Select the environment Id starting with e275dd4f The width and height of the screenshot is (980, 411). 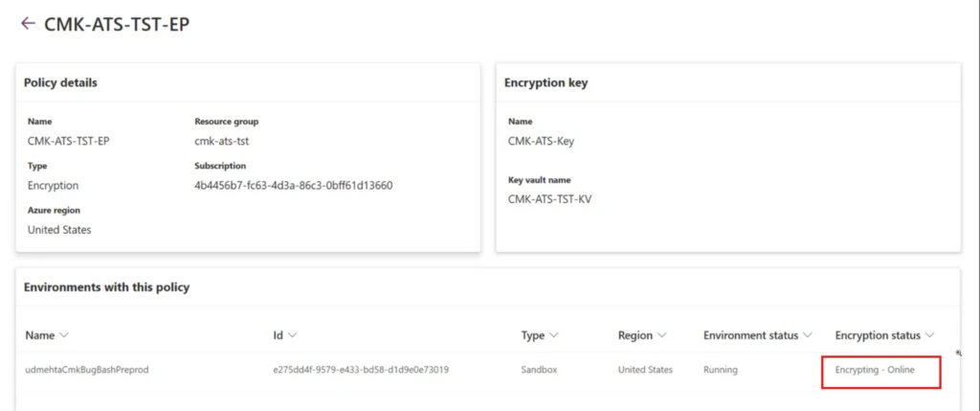pos(361,370)
